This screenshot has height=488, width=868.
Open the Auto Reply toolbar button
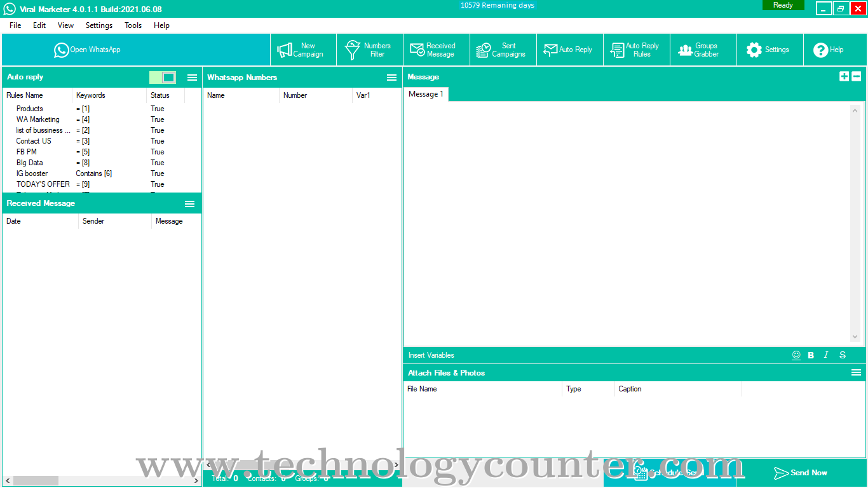coord(570,50)
